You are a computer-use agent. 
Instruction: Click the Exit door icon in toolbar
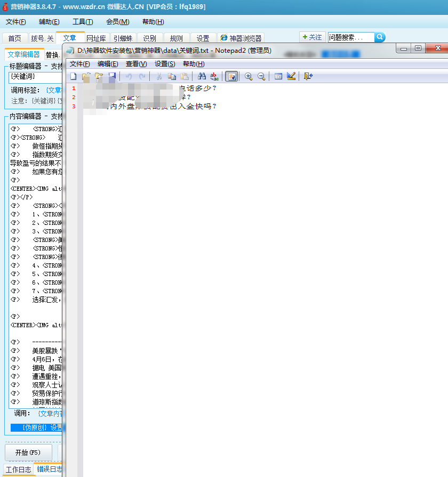(308, 76)
